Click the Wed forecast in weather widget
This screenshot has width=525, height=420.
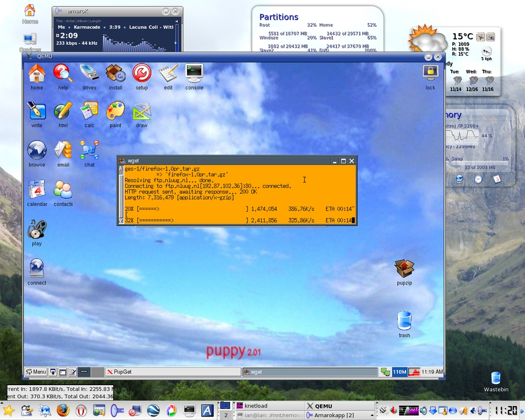(472, 81)
